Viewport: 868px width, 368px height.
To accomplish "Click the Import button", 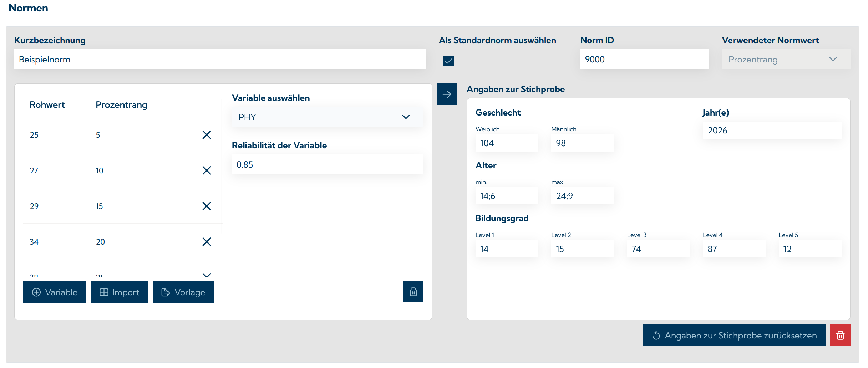I will (x=119, y=292).
